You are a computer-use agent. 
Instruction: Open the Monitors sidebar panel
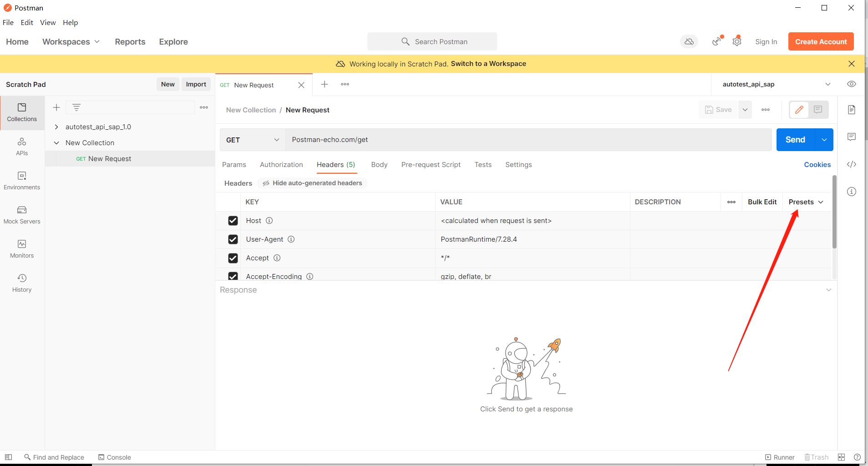click(22, 249)
